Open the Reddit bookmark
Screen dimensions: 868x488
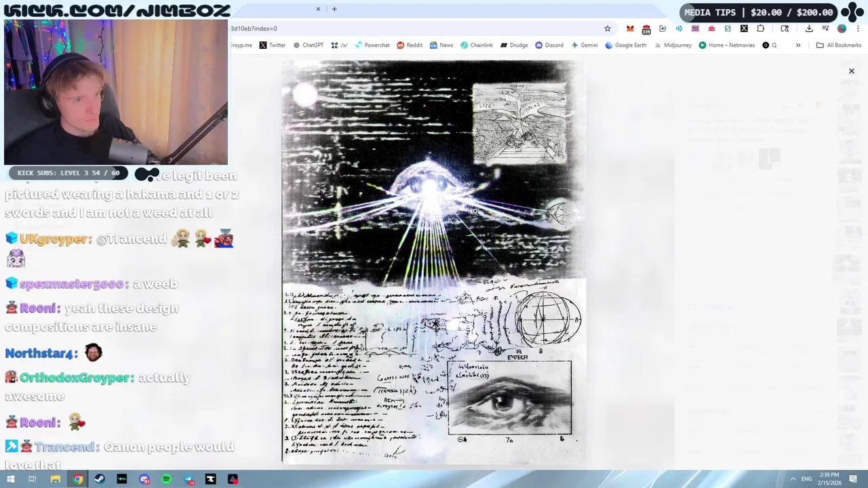point(410,45)
